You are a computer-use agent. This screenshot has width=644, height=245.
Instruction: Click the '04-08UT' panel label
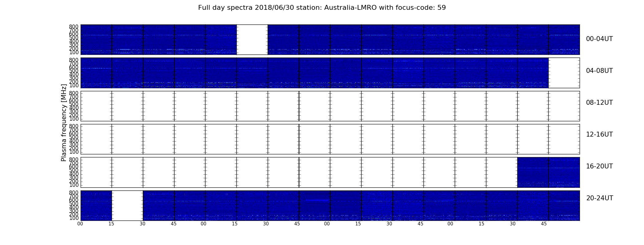(x=600, y=71)
